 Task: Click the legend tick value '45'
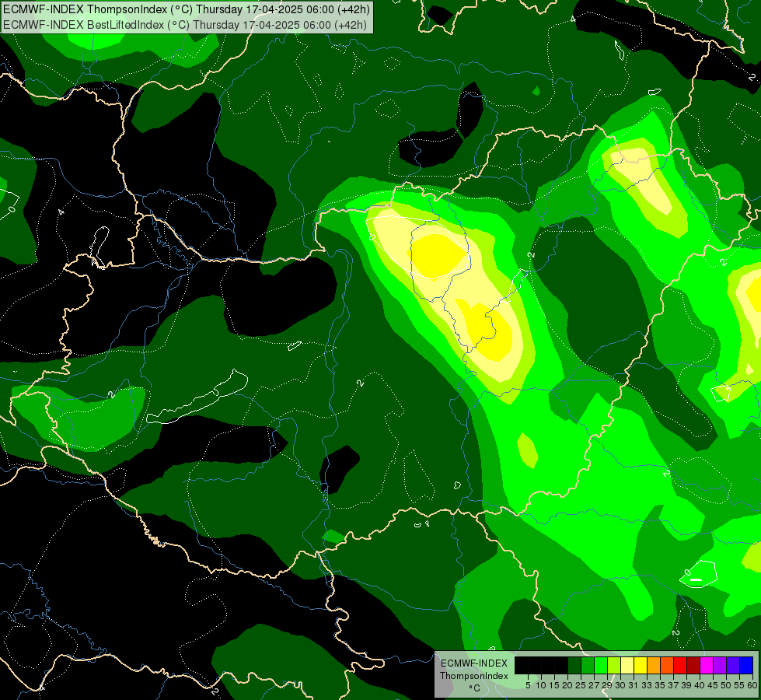click(x=713, y=685)
